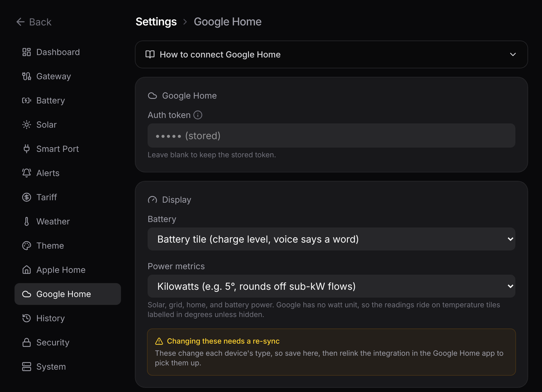Open the Gateway settings
This screenshot has width=542, height=392.
(68, 76)
